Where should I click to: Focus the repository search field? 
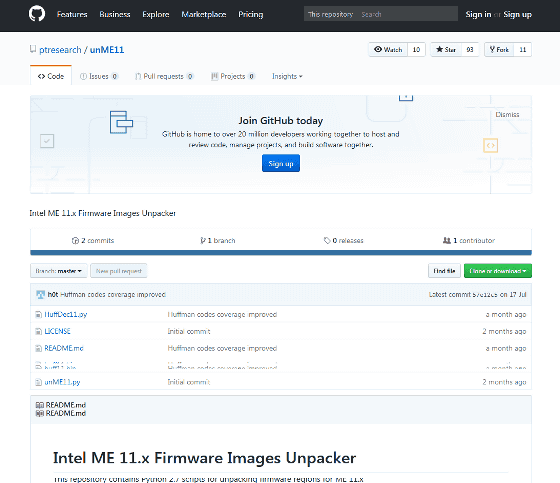[x=407, y=14]
